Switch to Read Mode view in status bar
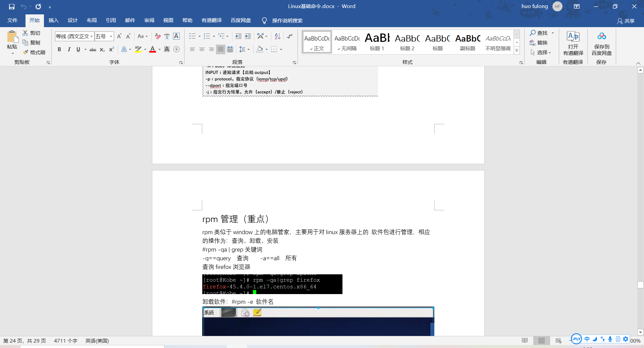Screen dimensions: 644x348 point(524,340)
